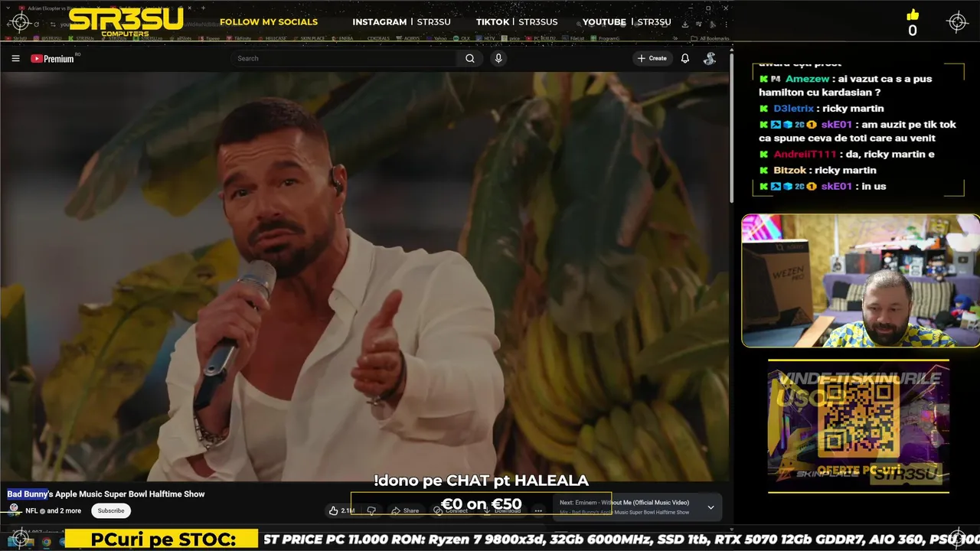Open the NFL channel avatar
980x551 pixels.
(14, 510)
